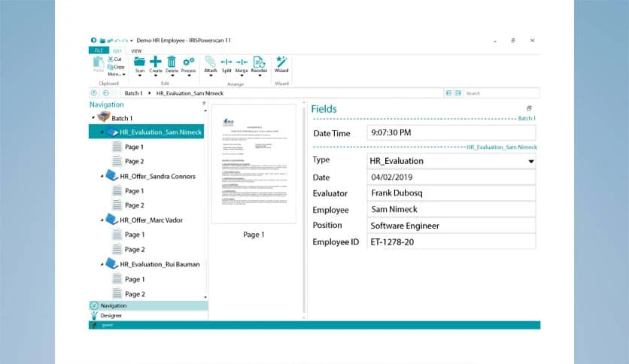Open the Attach dropdown arrow
The image size is (629, 364).
211,76
